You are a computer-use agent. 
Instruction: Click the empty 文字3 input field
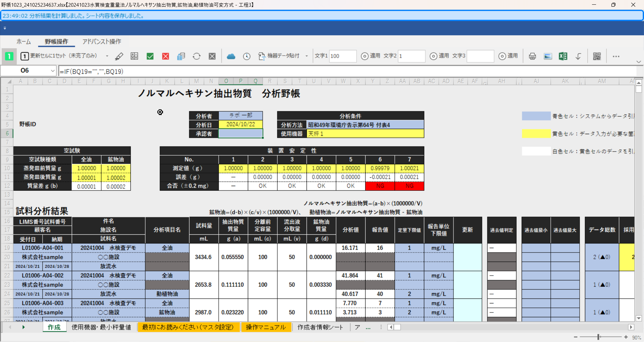coord(480,56)
